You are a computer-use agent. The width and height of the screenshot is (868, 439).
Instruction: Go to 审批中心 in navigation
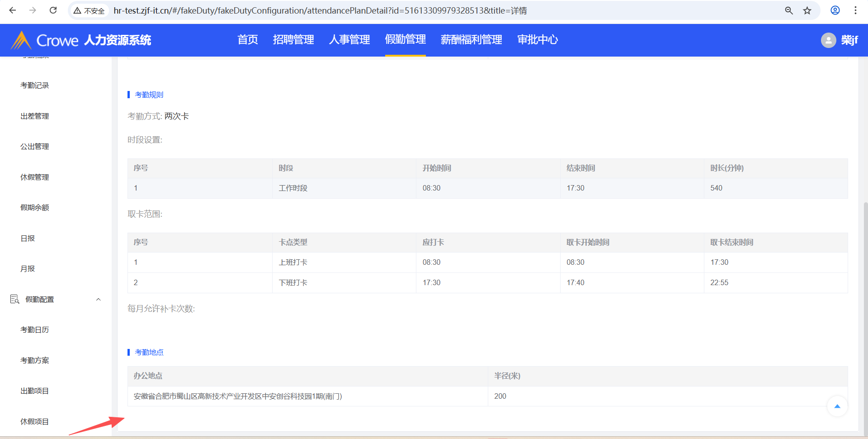tap(538, 40)
